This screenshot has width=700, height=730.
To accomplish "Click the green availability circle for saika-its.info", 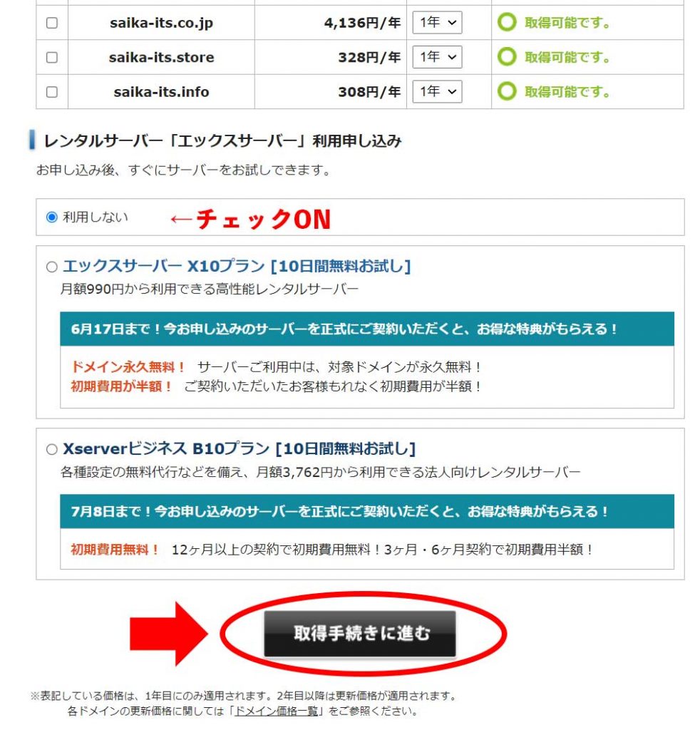I will click(x=507, y=91).
